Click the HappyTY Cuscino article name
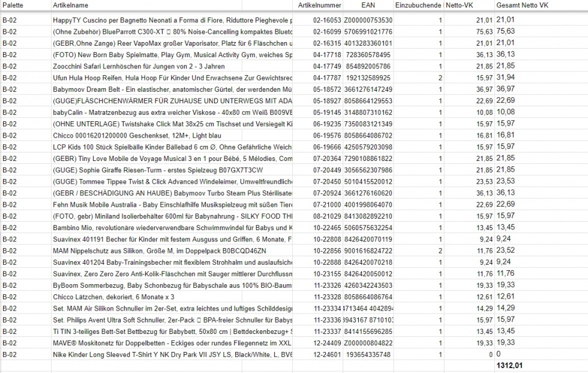This screenshot has width=588, height=373. coord(173,20)
